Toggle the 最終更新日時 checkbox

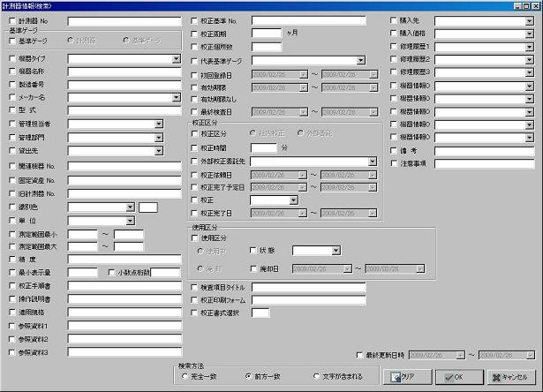[359, 355]
